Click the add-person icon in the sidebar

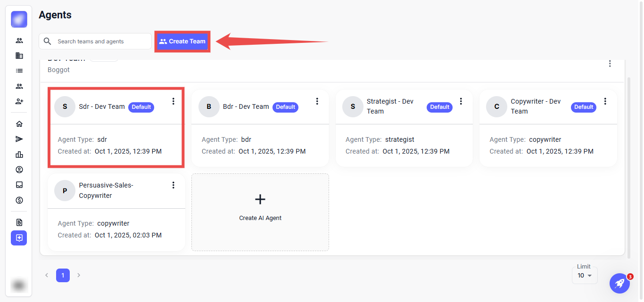19,101
